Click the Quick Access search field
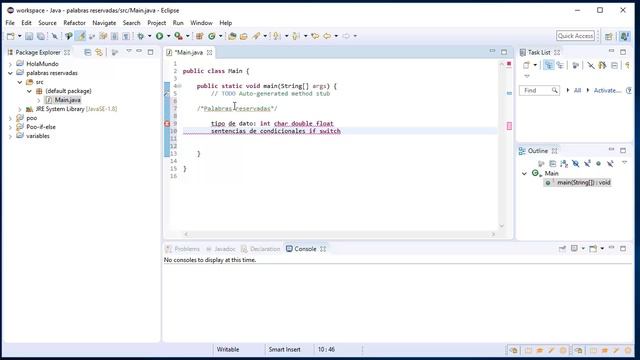This screenshot has width=640, height=360. click(x=575, y=36)
